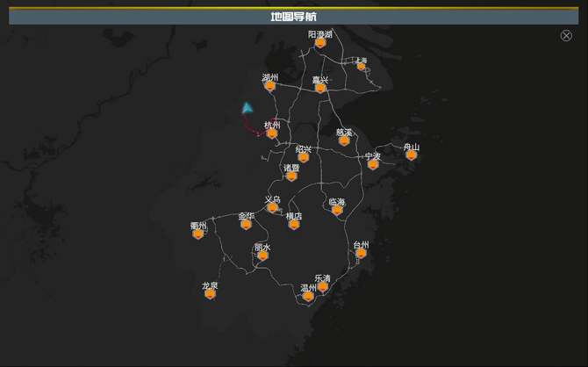588x367 pixels.
Task: Select the 台州 orange marker
Action: pos(361,254)
